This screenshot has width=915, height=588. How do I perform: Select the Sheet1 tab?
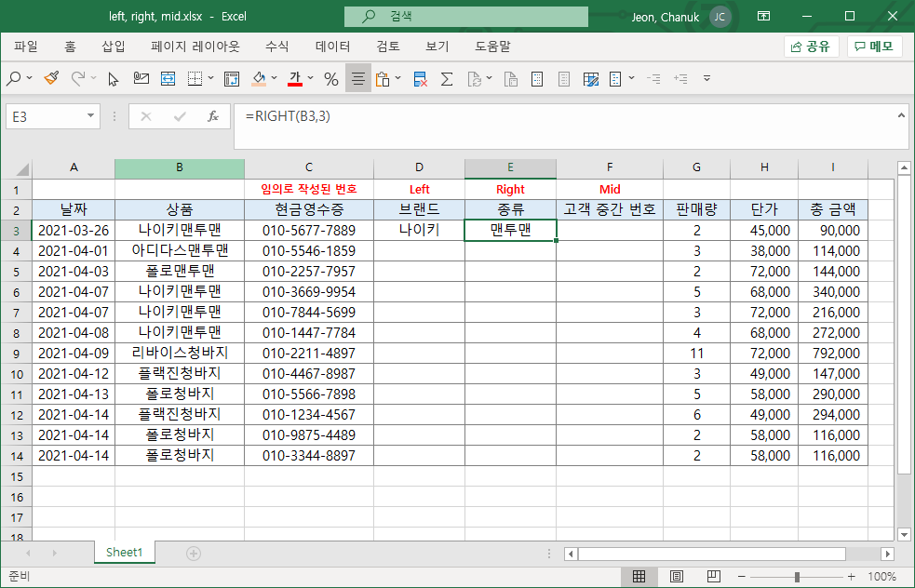click(125, 553)
